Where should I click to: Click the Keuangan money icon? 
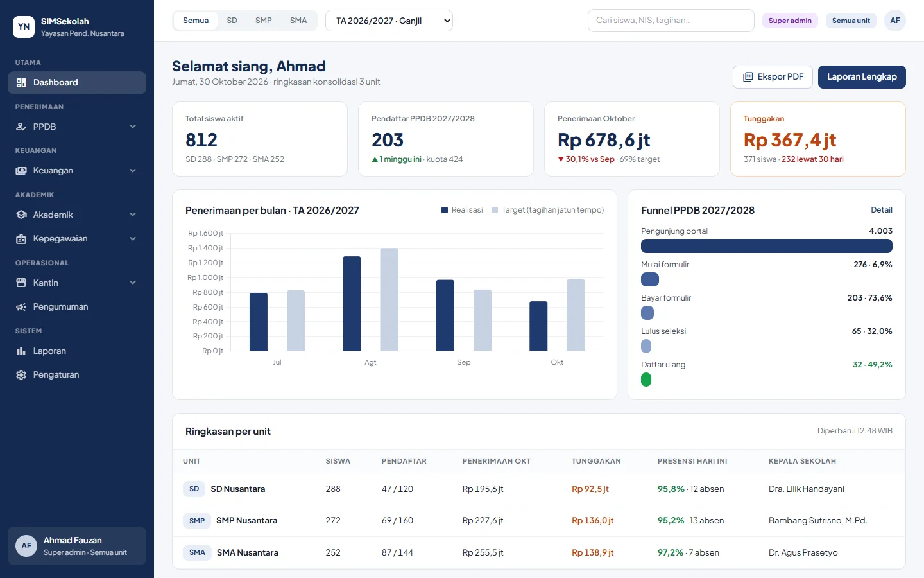[x=21, y=171]
